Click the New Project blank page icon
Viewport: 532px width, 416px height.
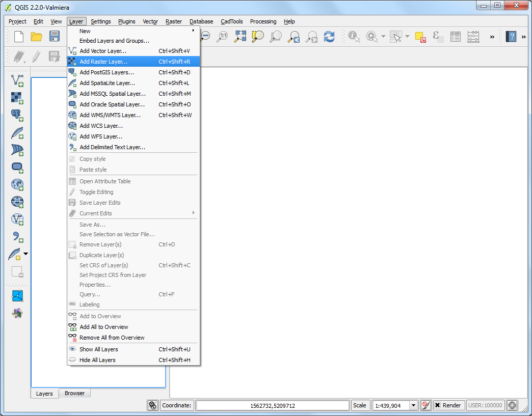tap(19, 36)
